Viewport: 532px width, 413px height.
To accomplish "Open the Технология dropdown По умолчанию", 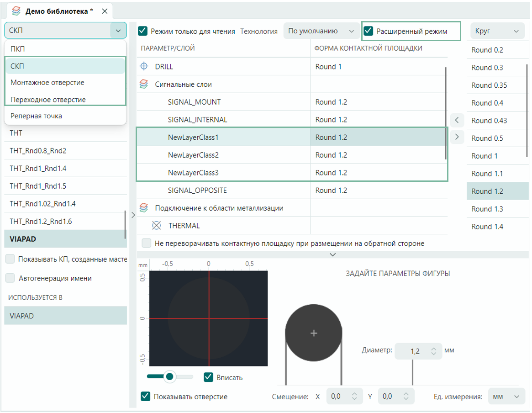I will 321,32.
